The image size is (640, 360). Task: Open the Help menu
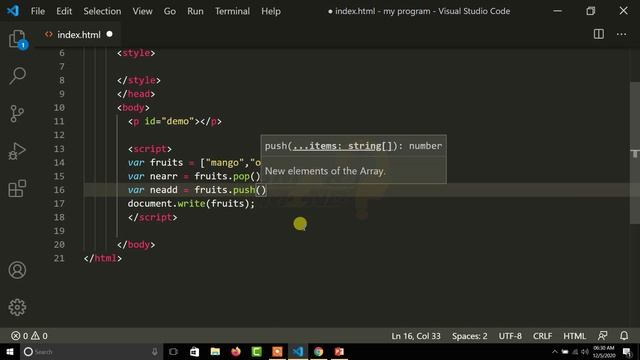[271, 11]
